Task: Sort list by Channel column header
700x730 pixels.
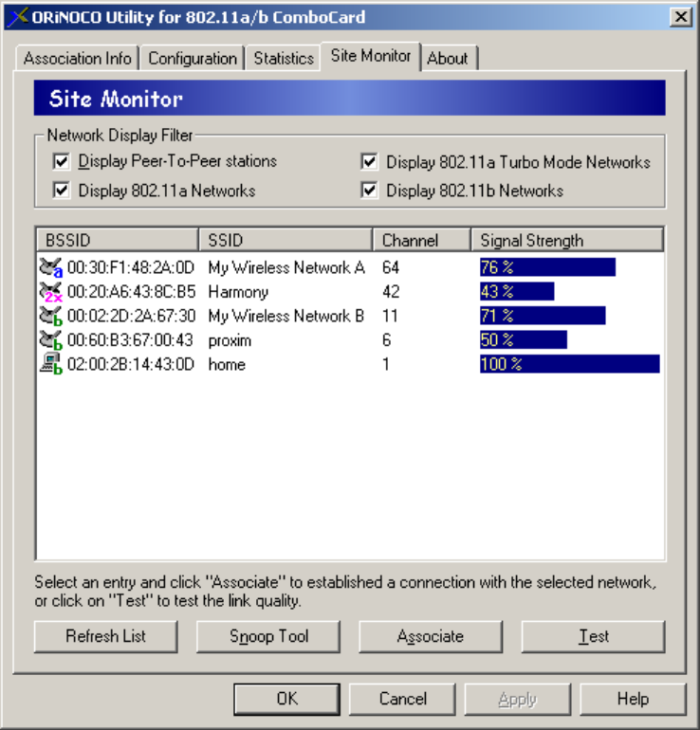Action: point(421,240)
